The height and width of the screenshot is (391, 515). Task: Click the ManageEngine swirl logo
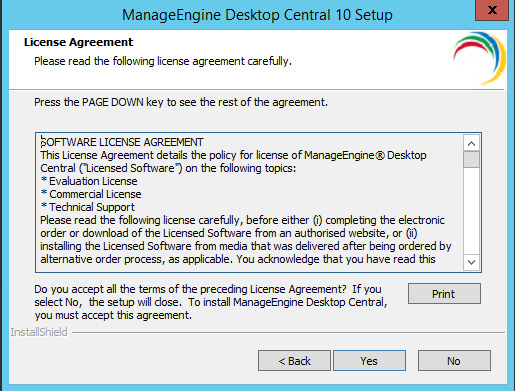(479, 58)
